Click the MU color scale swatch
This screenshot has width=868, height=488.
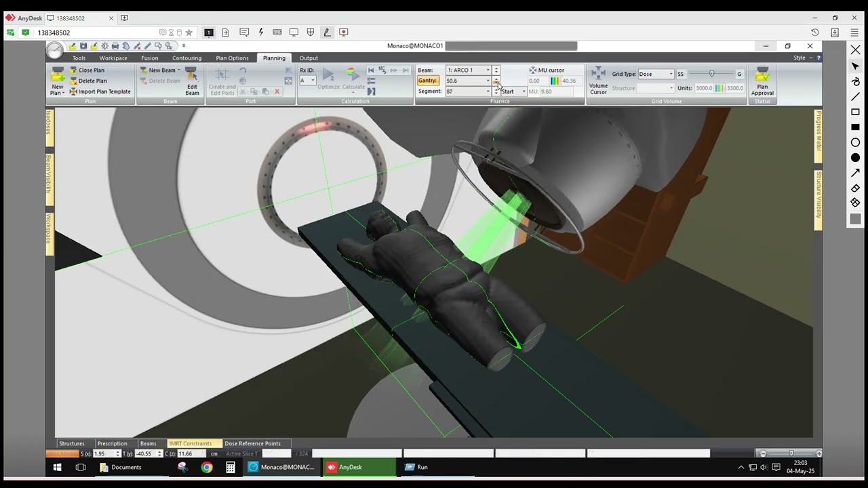(555, 81)
